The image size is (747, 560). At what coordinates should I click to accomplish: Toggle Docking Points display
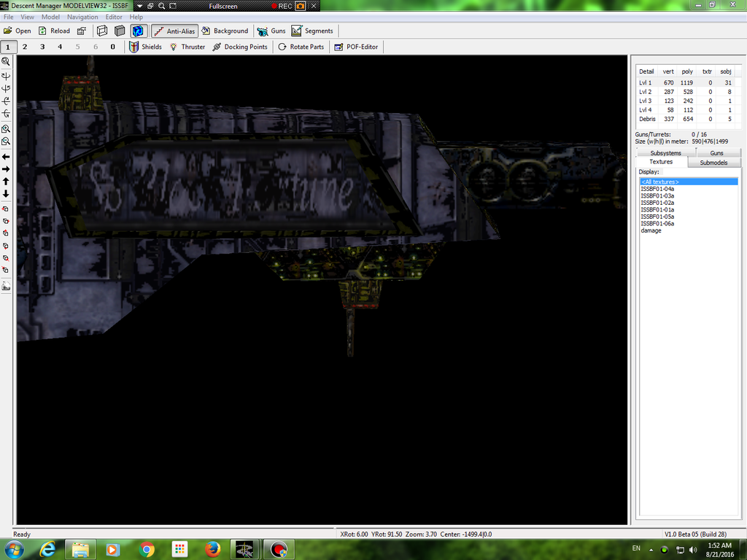(240, 47)
